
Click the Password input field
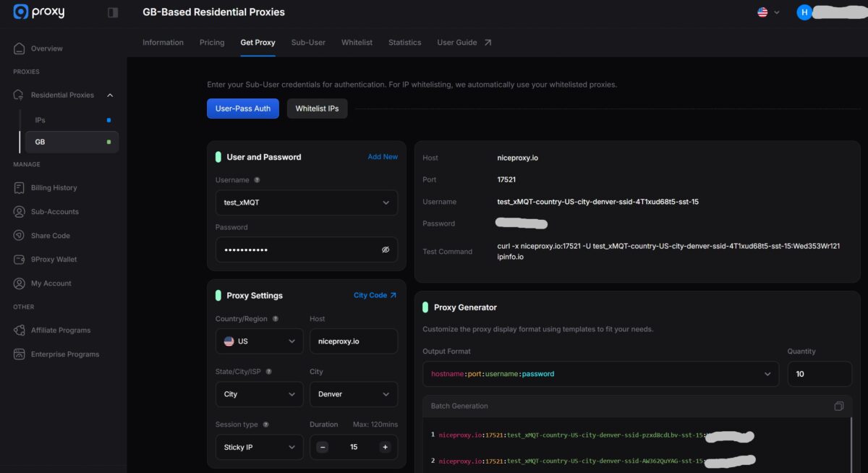click(307, 250)
